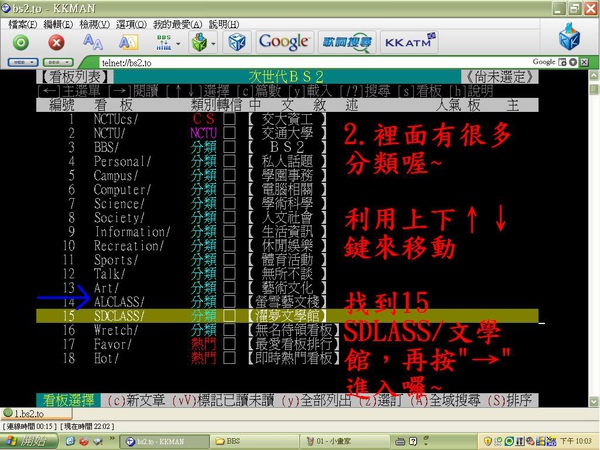The height and width of the screenshot is (450, 600).
Task: Open dropdown arrow beside BBS HTML icon
Action: (178, 44)
